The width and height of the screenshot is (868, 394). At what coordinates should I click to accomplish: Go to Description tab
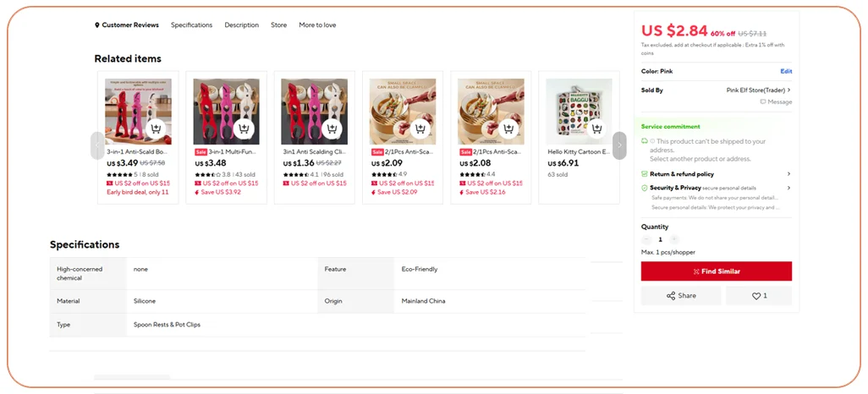tap(241, 25)
